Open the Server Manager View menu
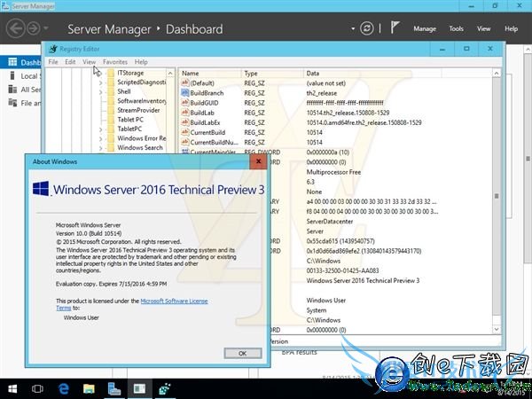This screenshot has width=532, height=399. pyautogui.click(x=483, y=29)
